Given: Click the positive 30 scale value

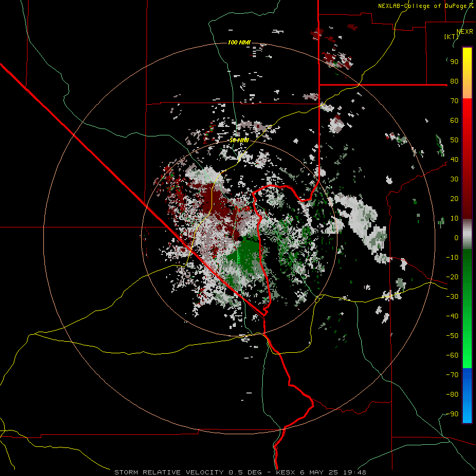Looking at the screenshot, I should (454, 179).
